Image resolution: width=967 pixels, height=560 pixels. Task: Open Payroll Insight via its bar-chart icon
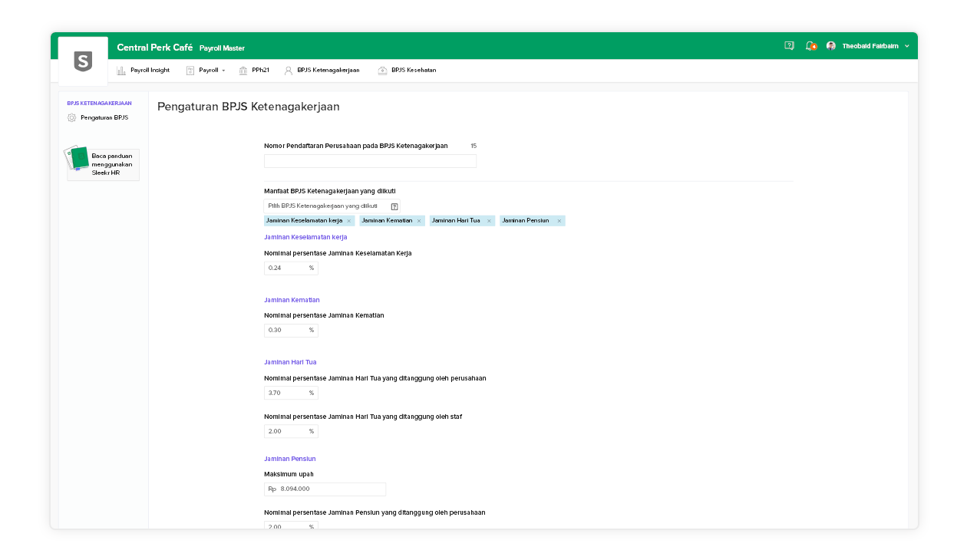121,71
